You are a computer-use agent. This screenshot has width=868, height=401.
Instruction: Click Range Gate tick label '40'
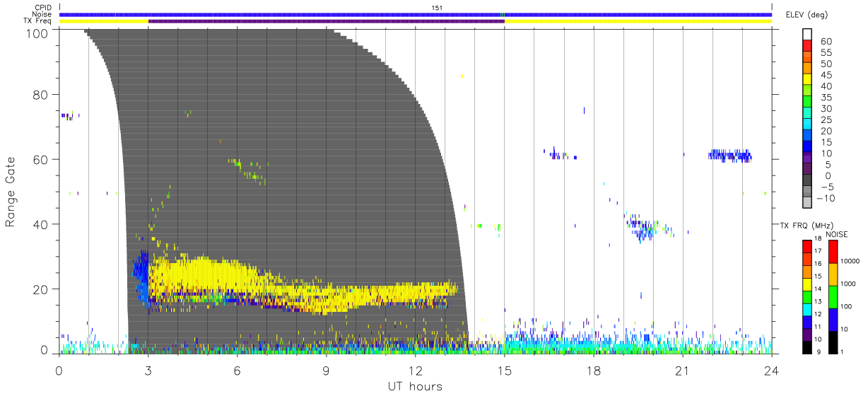[42, 224]
